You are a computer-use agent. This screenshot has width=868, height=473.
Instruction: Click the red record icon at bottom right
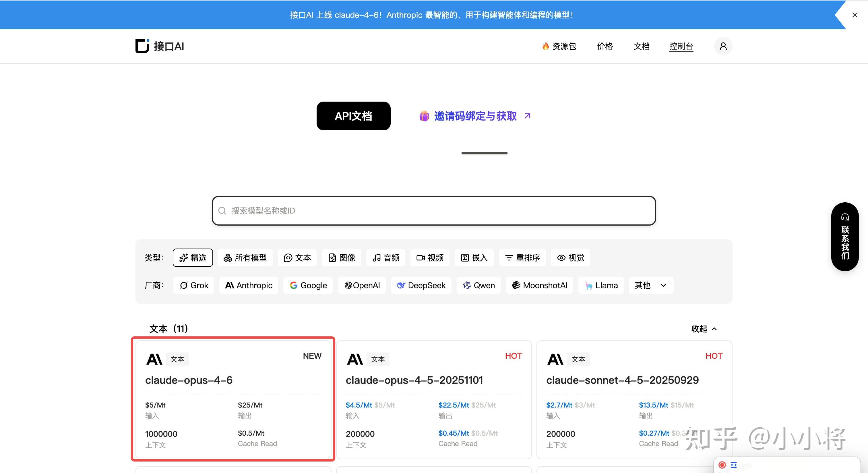(x=722, y=465)
